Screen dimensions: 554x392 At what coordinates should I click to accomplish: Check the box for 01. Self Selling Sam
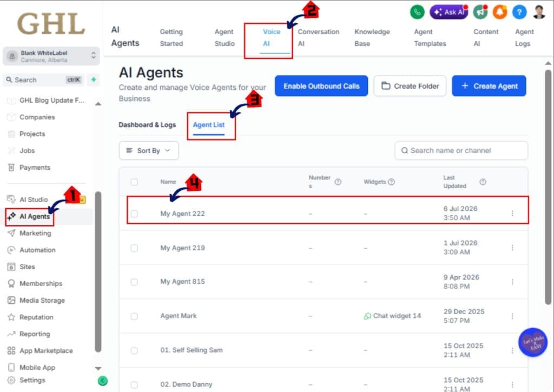[134, 350]
